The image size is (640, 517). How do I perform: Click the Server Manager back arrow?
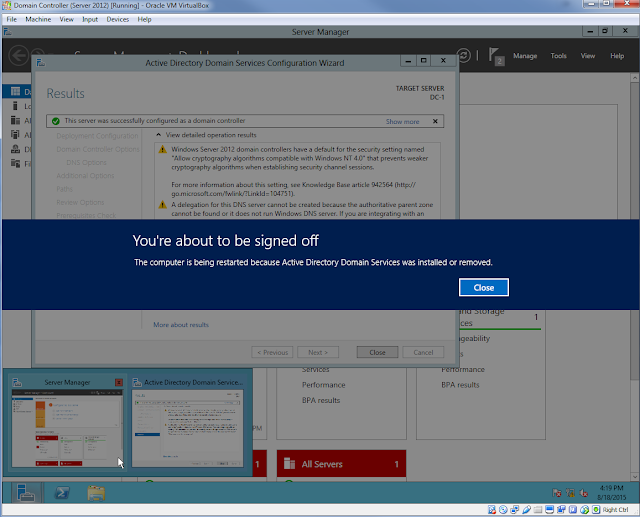[x=18, y=55]
